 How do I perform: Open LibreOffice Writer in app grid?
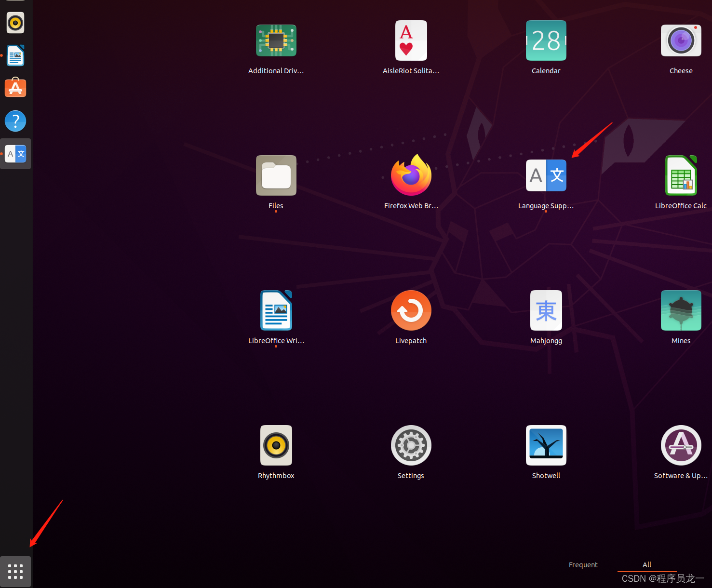click(x=276, y=310)
